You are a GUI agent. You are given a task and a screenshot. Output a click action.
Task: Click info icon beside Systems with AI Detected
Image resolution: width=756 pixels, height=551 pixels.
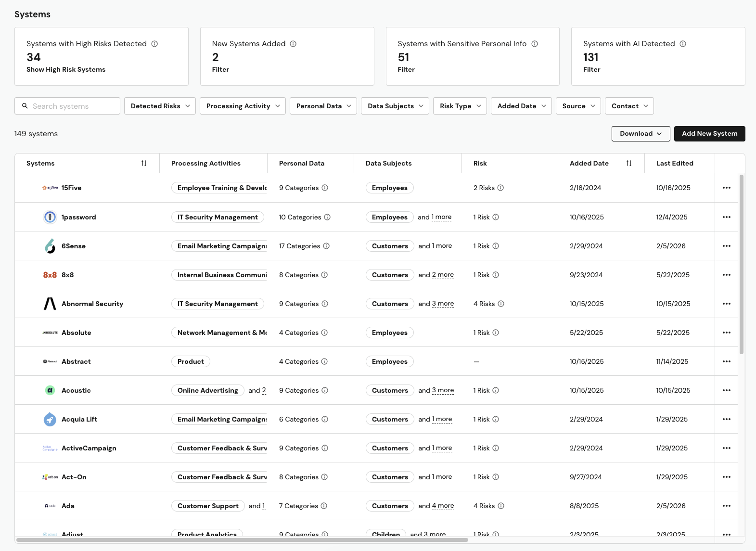(682, 44)
